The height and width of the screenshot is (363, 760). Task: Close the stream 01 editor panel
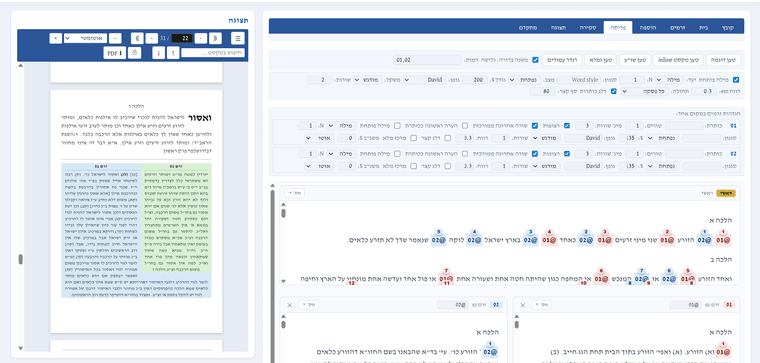(522, 305)
